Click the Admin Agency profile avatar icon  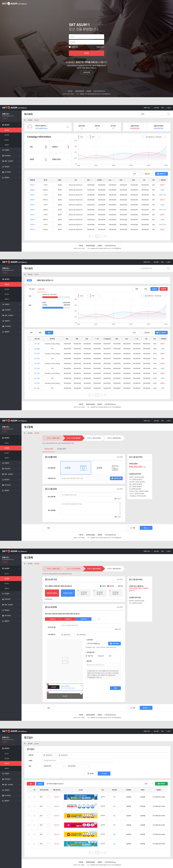(x=30, y=127)
